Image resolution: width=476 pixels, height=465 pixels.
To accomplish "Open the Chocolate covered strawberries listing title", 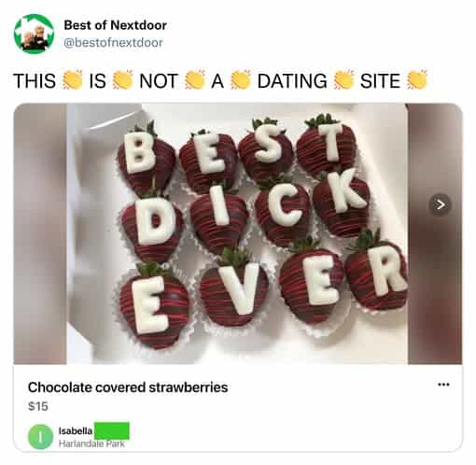I will coord(128,387).
